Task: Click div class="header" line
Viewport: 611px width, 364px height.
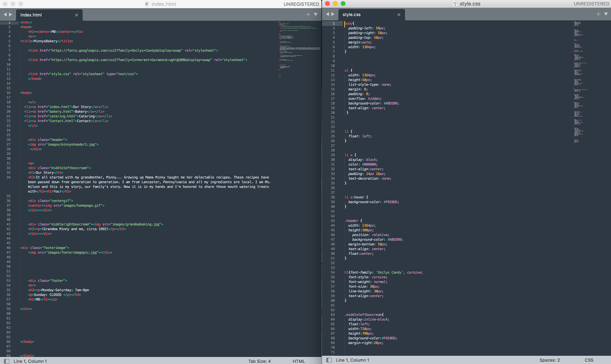Action: coord(48,140)
